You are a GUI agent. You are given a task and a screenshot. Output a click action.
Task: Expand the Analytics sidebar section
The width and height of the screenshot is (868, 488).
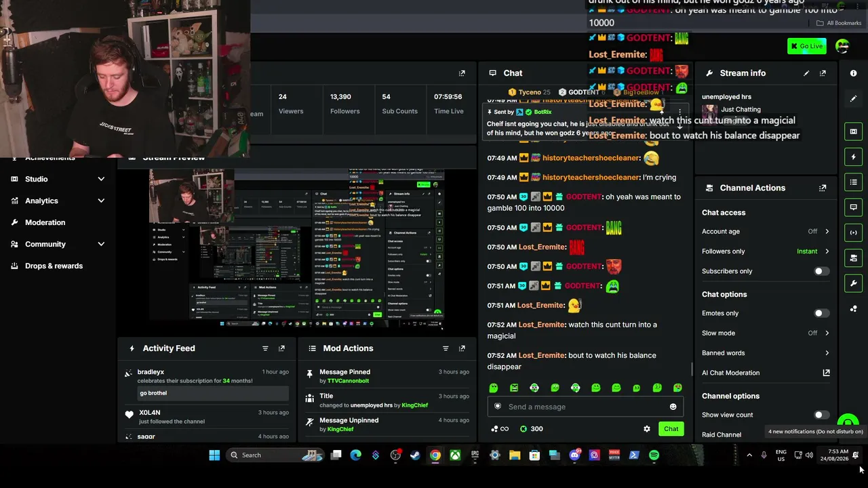point(101,201)
